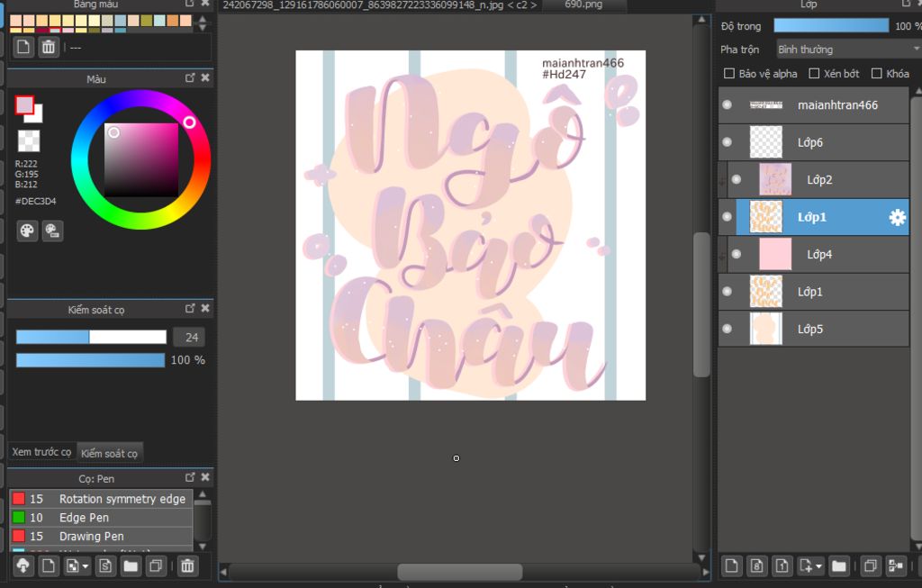Close the Màu color panel
The image size is (922, 588).
(205, 77)
